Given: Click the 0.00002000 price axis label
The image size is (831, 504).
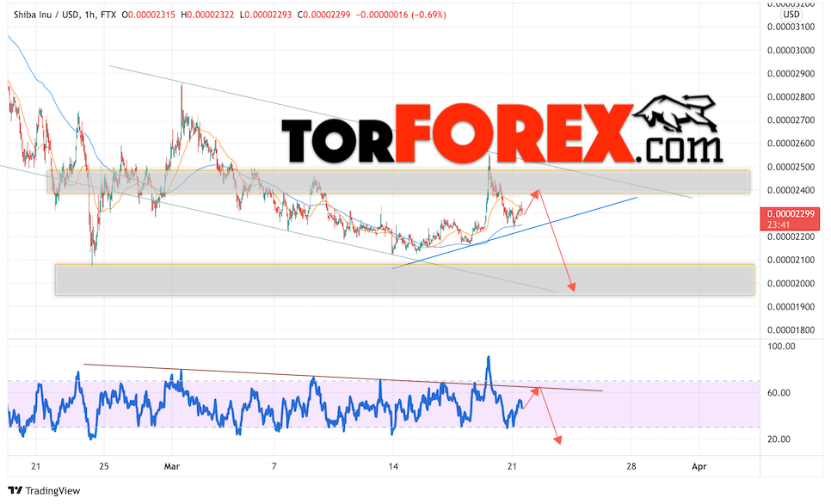Looking at the screenshot, I should 791,284.
